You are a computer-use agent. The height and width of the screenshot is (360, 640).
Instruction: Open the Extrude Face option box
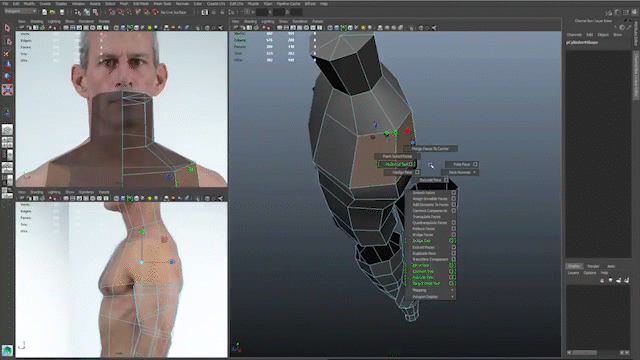pos(446,180)
